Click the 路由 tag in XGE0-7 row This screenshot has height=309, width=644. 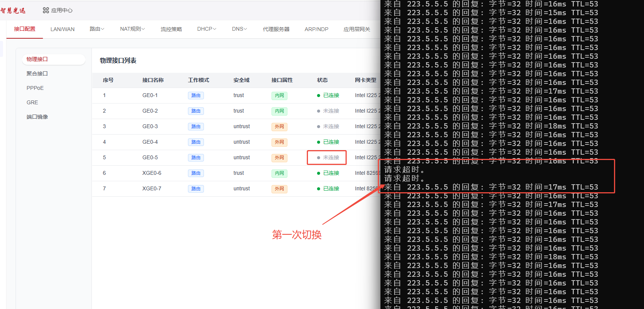click(x=196, y=189)
